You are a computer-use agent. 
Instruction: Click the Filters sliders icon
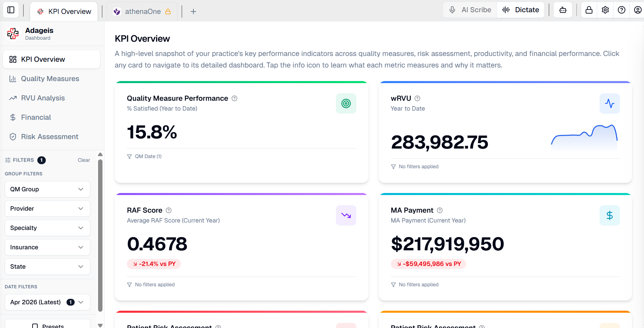point(8,160)
